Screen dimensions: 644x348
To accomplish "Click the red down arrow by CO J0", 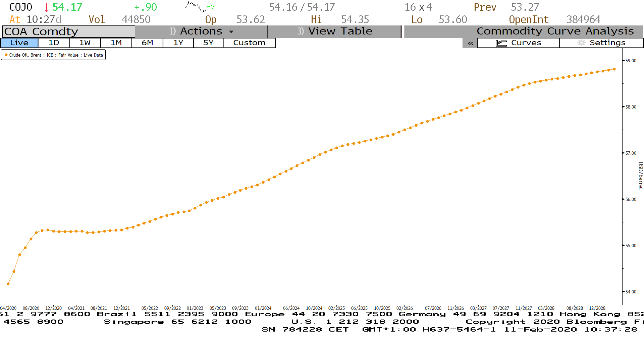I will point(46,7).
